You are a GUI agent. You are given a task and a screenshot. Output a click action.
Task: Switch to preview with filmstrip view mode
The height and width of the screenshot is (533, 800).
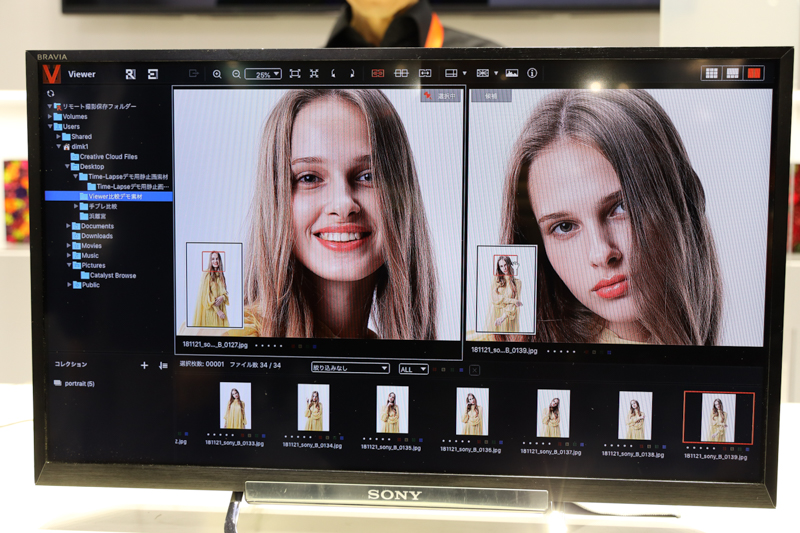(733, 73)
